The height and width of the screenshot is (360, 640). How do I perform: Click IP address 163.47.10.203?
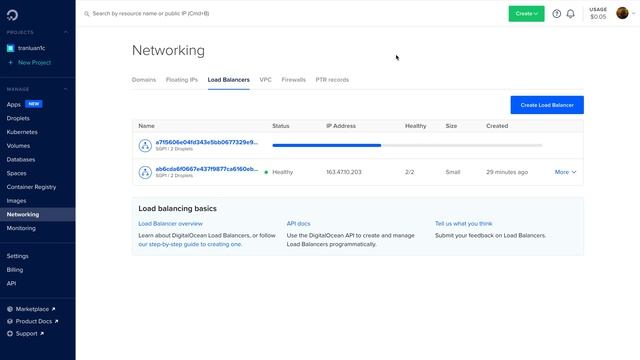click(x=344, y=172)
